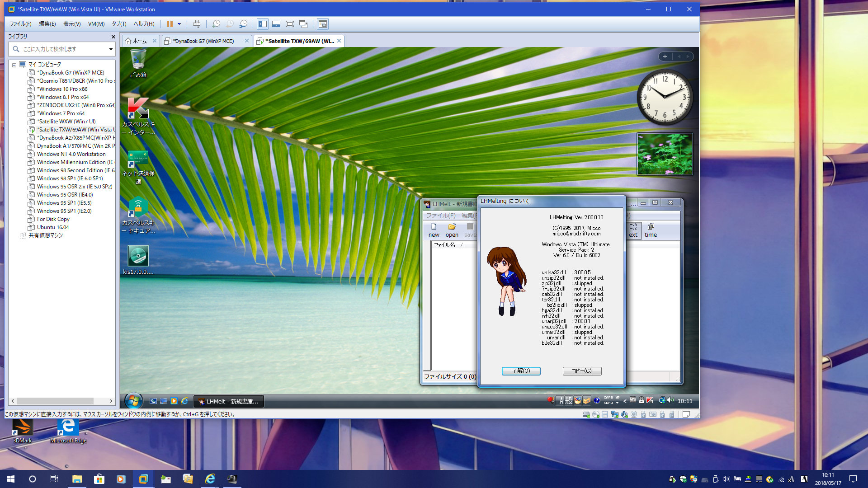
Task: Click the Vista sidebar add gadget plus
Action: point(665,57)
